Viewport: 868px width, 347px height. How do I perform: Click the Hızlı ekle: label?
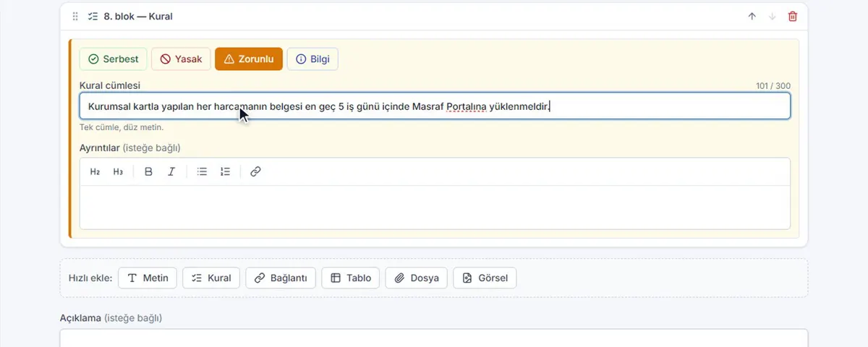90,278
